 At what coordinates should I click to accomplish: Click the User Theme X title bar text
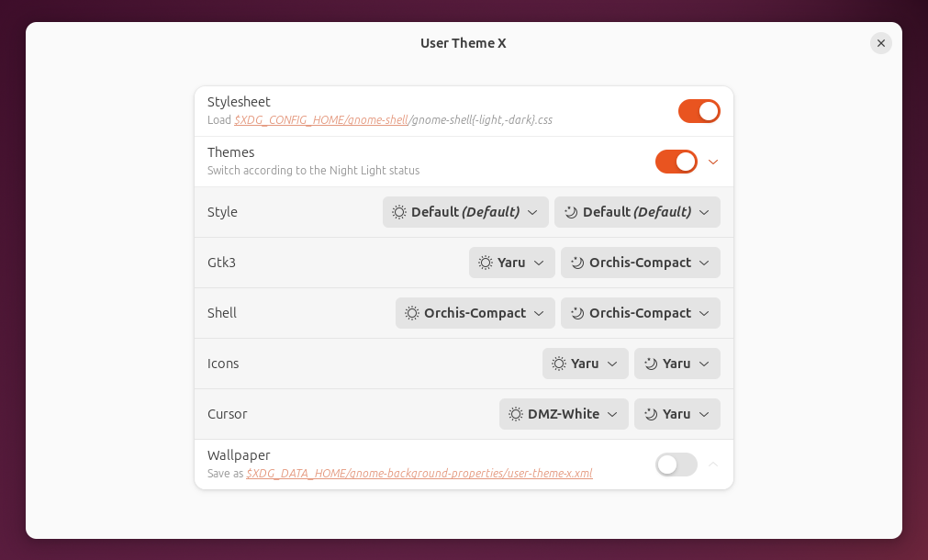(463, 42)
